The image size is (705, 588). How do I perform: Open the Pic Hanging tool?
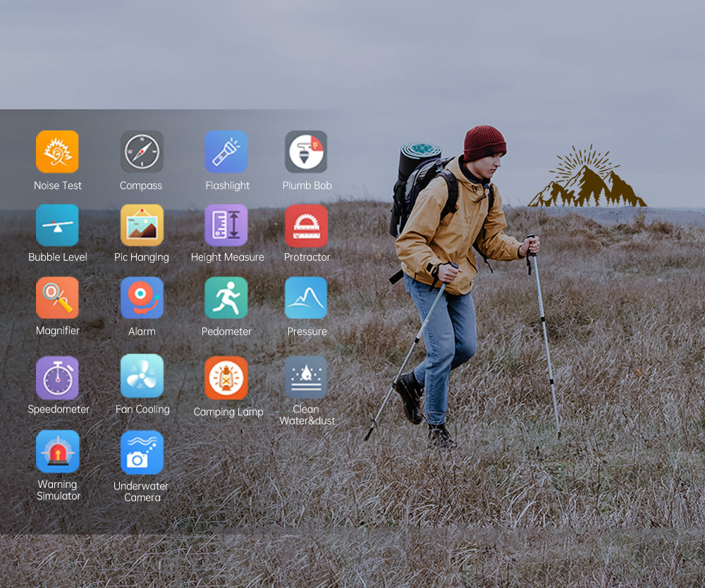[142, 226]
